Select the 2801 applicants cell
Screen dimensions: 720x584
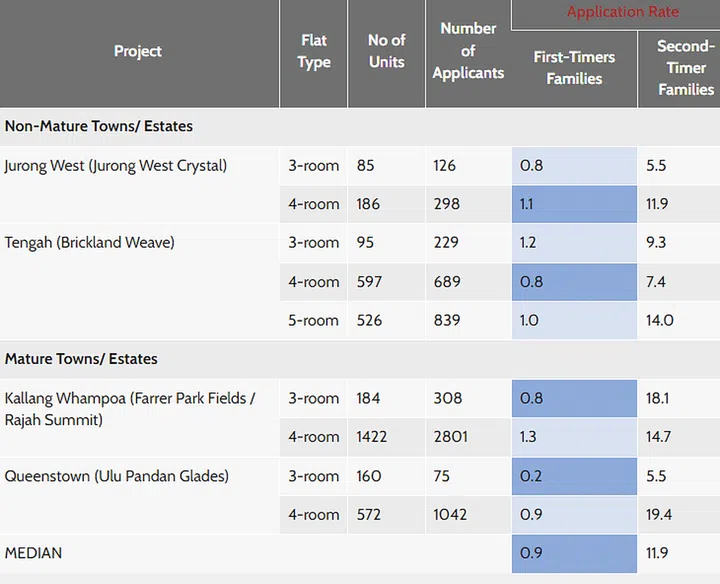tap(452, 437)
